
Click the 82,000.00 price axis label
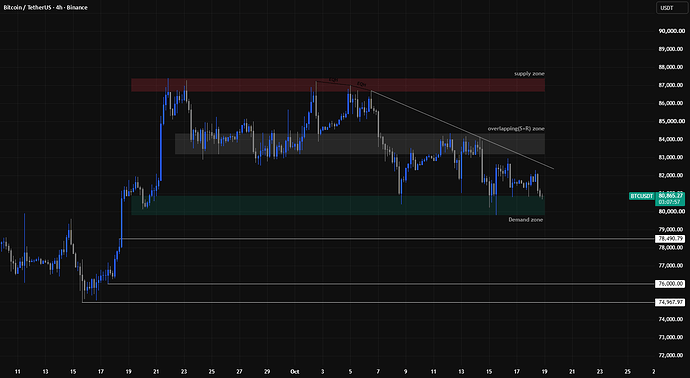[x=672, y=176]
